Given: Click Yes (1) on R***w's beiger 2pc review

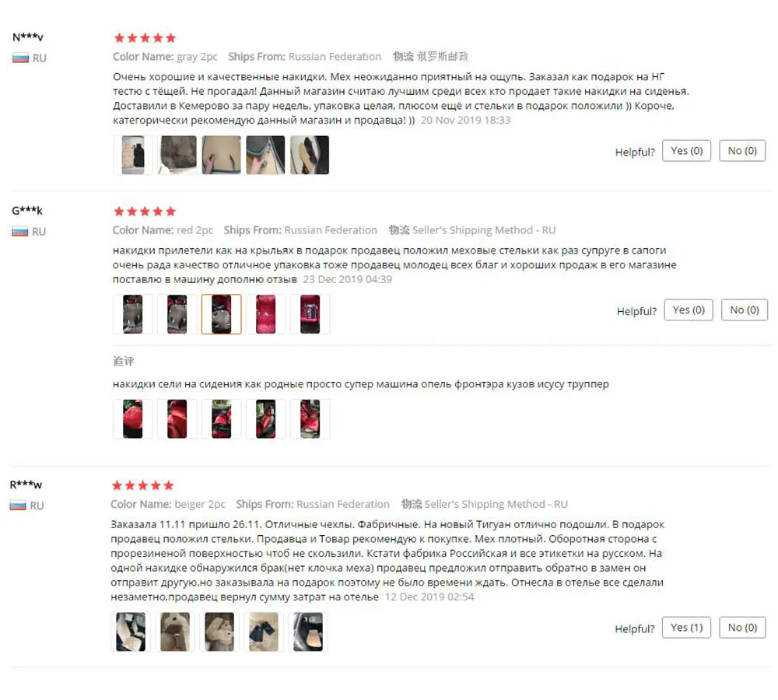Looking at the screenshot, I should click(x=687, y=628).
